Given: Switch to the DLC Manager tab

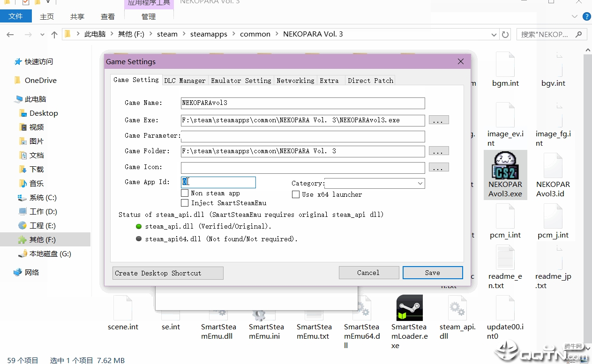Looking at the screenshot, I should pyautogui.click(x=185, y=81).
